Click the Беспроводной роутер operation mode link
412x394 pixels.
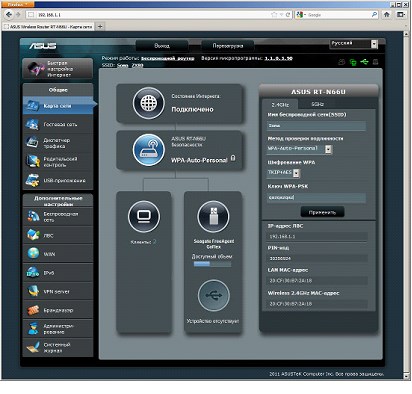point(167,59)
